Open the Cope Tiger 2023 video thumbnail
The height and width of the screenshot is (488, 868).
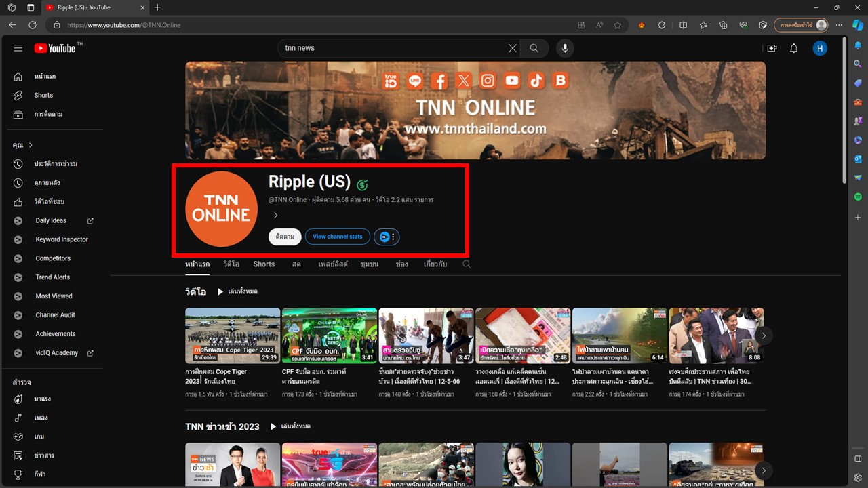coord(233,335)
